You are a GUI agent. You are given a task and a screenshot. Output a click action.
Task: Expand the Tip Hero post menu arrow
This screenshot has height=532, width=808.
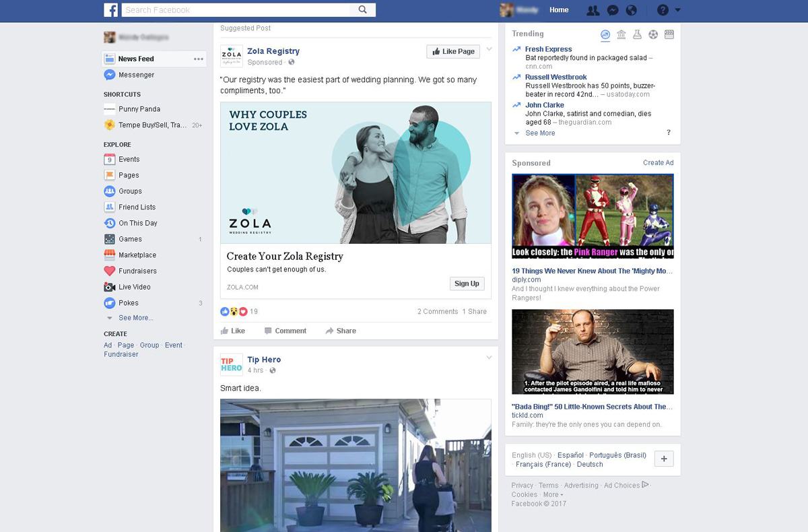tap(490, 358)
